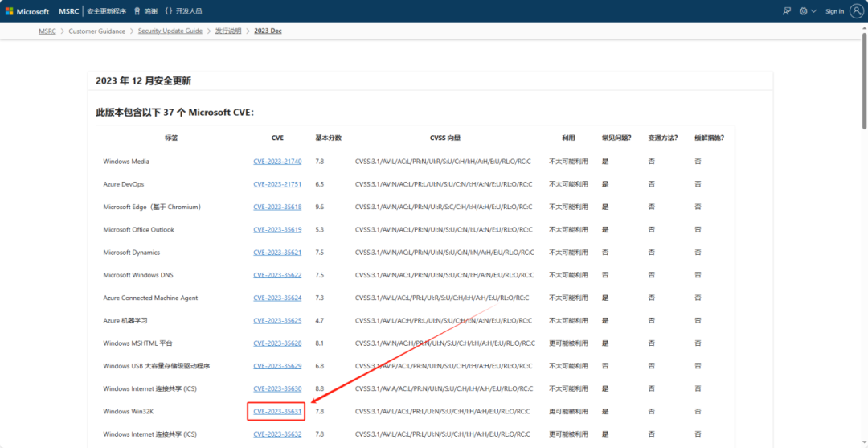Open CVE-2023-35630 link

277,388
